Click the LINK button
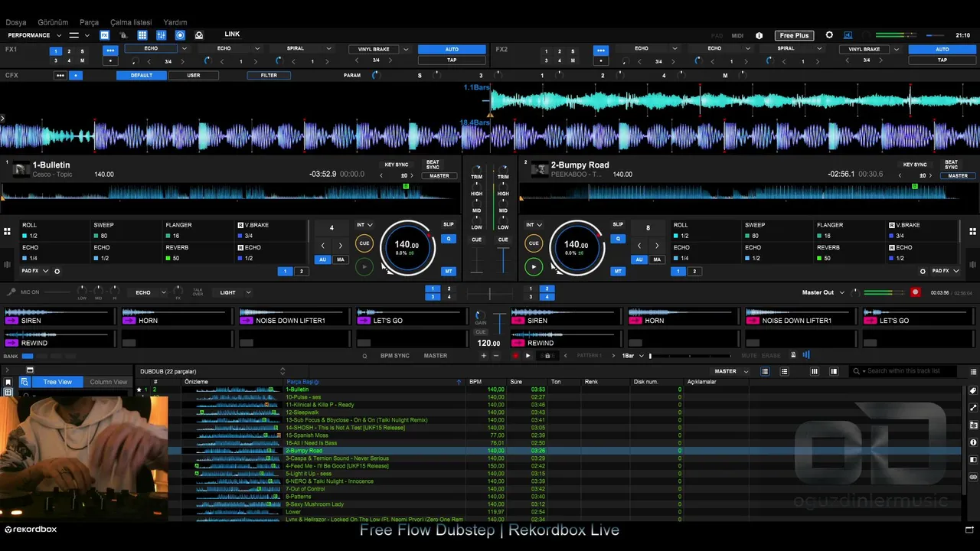The width and height of the screenshot is (980, 551). 232,34
